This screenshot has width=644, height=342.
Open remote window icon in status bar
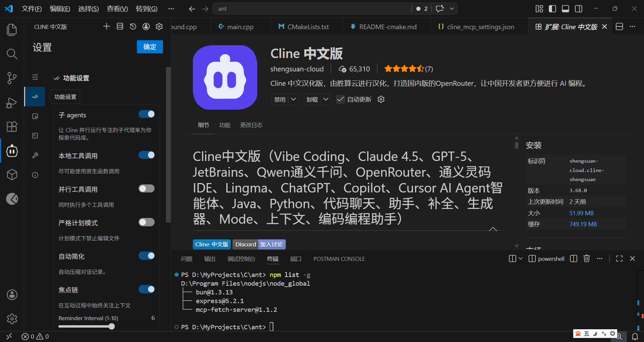point(9,337)
